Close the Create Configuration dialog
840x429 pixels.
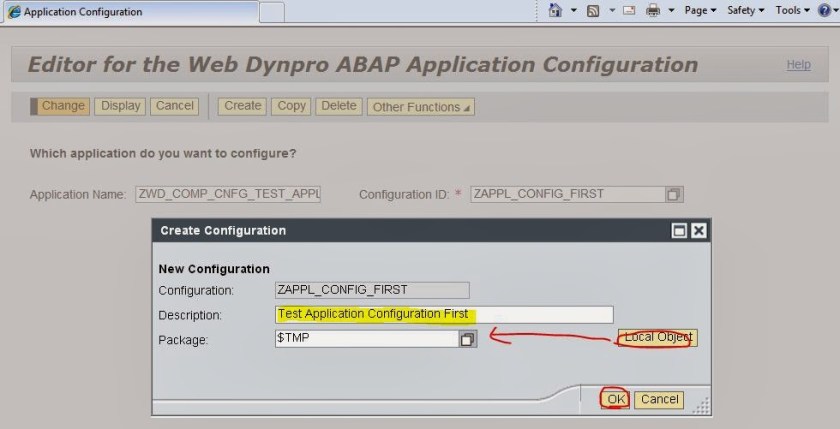tap(698, 231)
